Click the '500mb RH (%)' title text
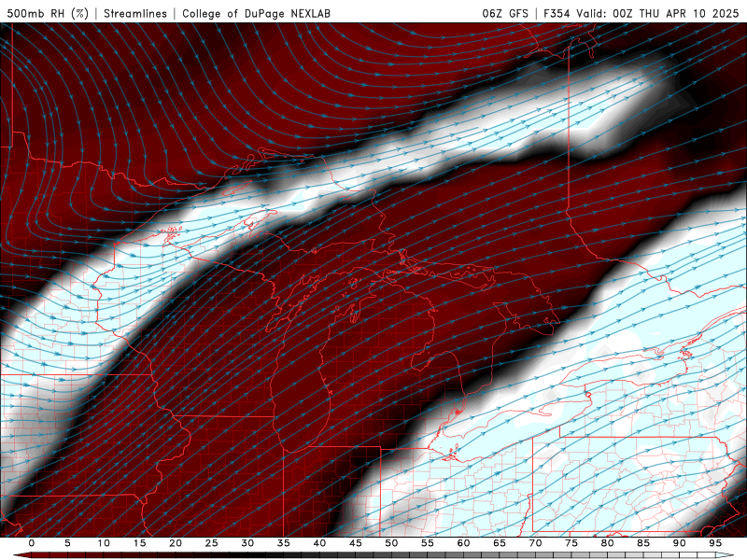Image resolution: width=747 pixels, height=560 pixels. point(48,13)
